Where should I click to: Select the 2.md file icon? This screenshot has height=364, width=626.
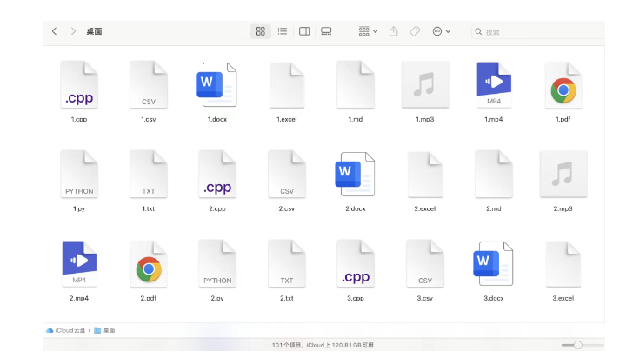coord(494,174)
